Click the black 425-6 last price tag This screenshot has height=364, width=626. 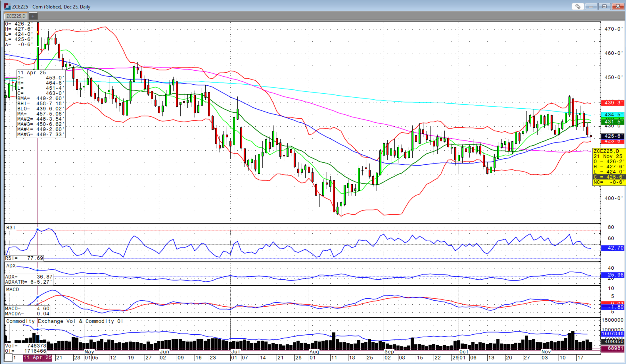(x=612, y=136)
